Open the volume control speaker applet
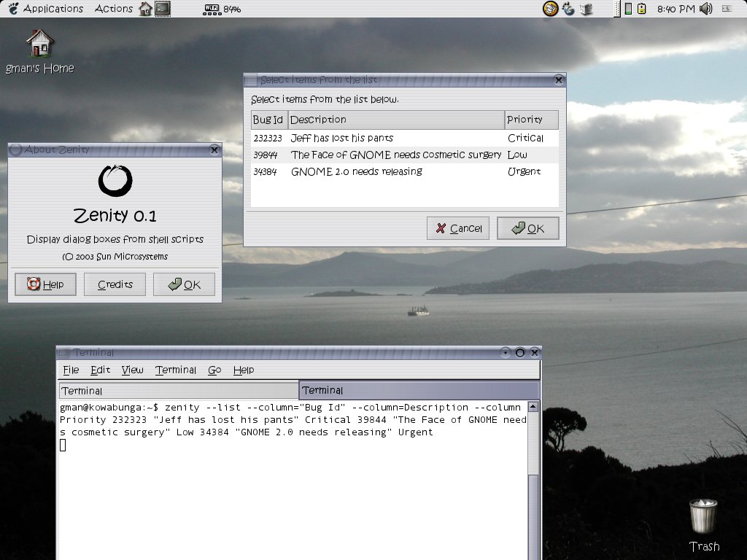 tap(706, 9)
